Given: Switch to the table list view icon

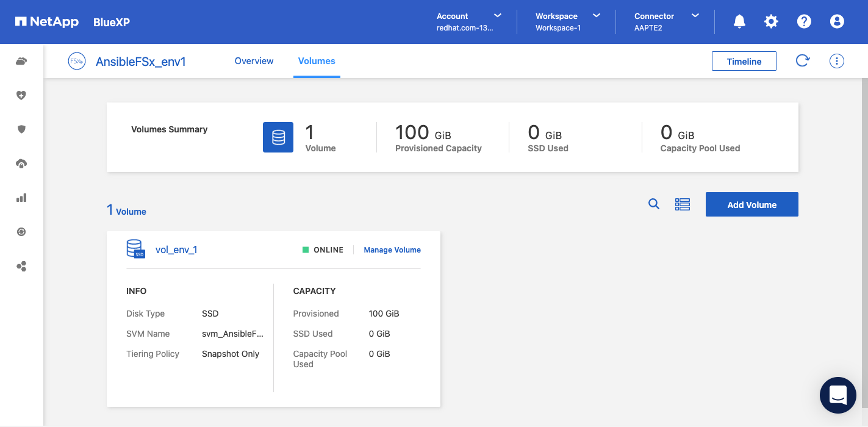Looking at the screenshot, I should 682,204.
